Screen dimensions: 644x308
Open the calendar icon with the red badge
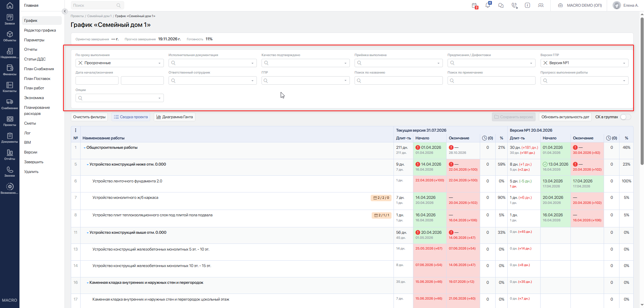tap(474, 5)
